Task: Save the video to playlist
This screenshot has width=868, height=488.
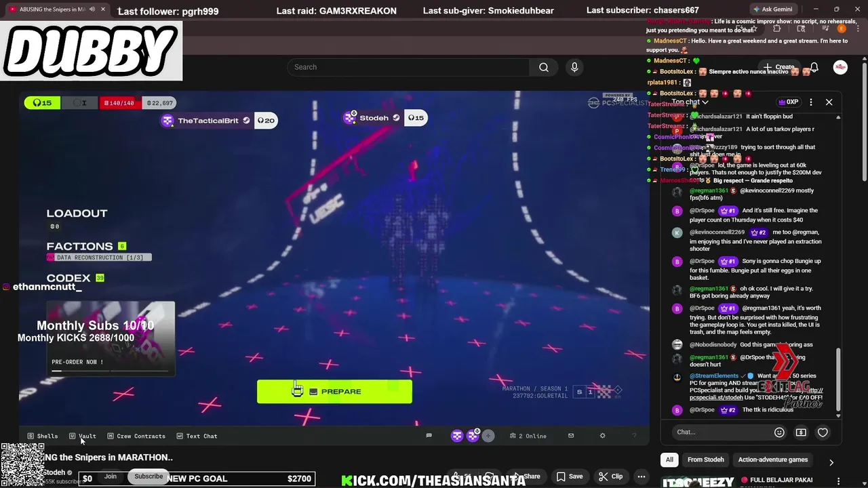Action: [x=570, y=476]
